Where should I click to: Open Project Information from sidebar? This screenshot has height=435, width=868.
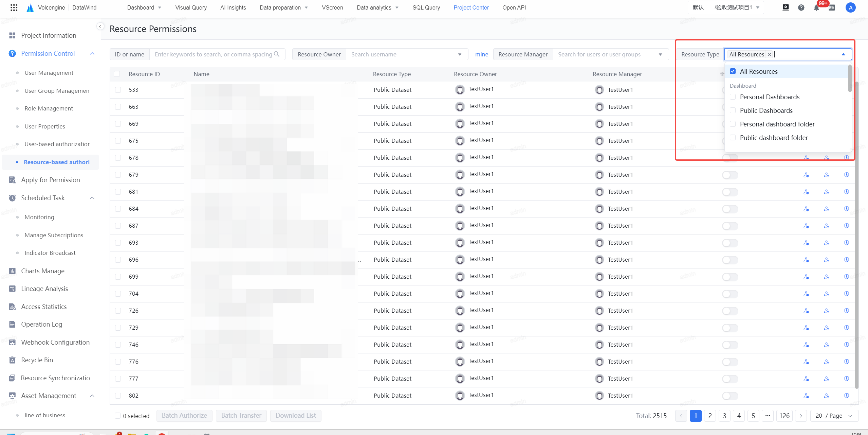pos(49,35)
